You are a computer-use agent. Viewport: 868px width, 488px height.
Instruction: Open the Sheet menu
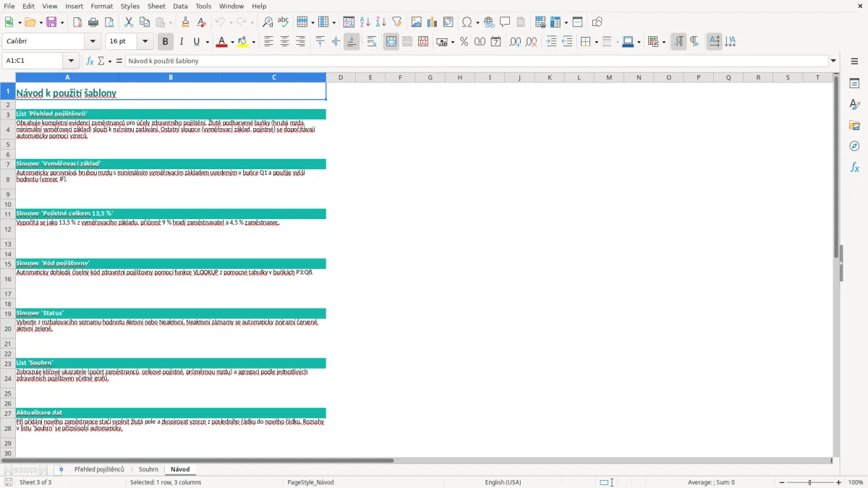(x=156, y=6)
